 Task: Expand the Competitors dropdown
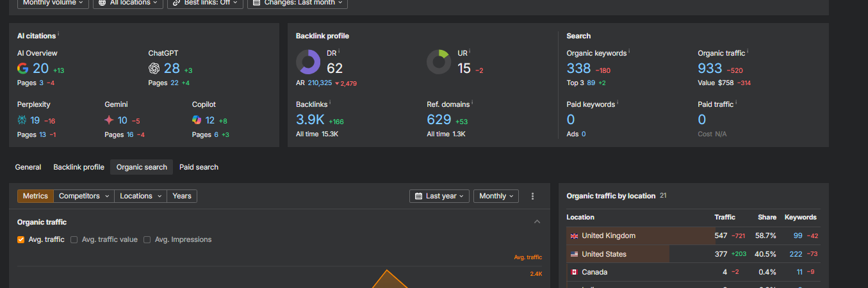[x=84, y=196]
